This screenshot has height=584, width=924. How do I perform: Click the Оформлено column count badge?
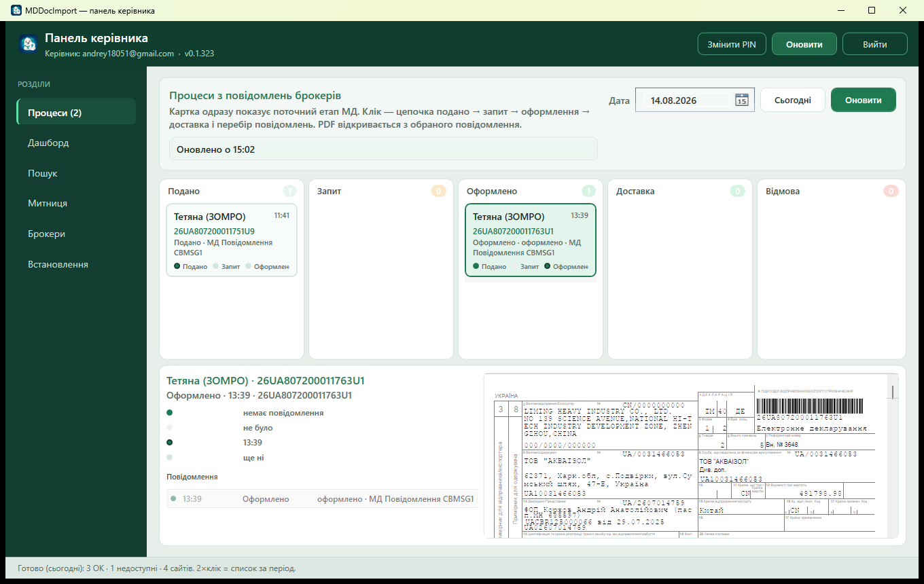click(x=588, y=191)
